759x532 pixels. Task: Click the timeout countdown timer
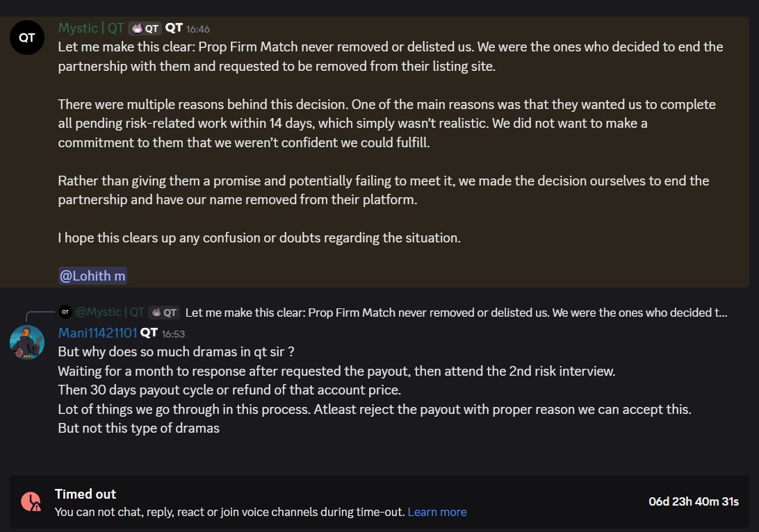point(694,501)
